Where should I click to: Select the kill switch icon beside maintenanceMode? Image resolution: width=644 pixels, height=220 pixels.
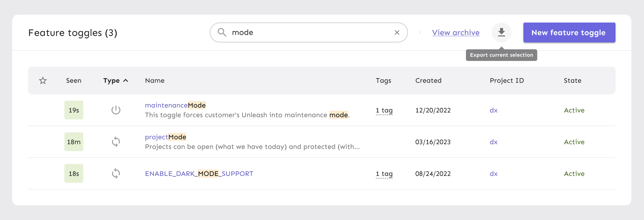point(116,110)
